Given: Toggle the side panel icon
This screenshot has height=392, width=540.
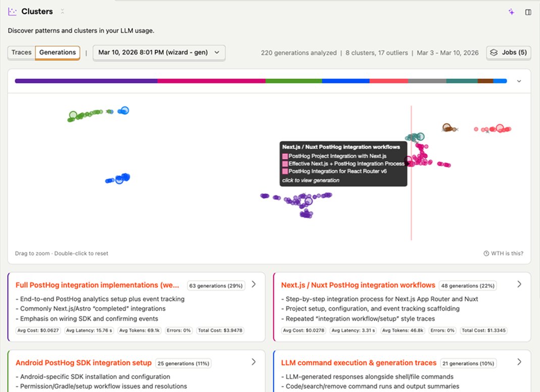Looking at the screenshot, I should click(x=528, y=13).
